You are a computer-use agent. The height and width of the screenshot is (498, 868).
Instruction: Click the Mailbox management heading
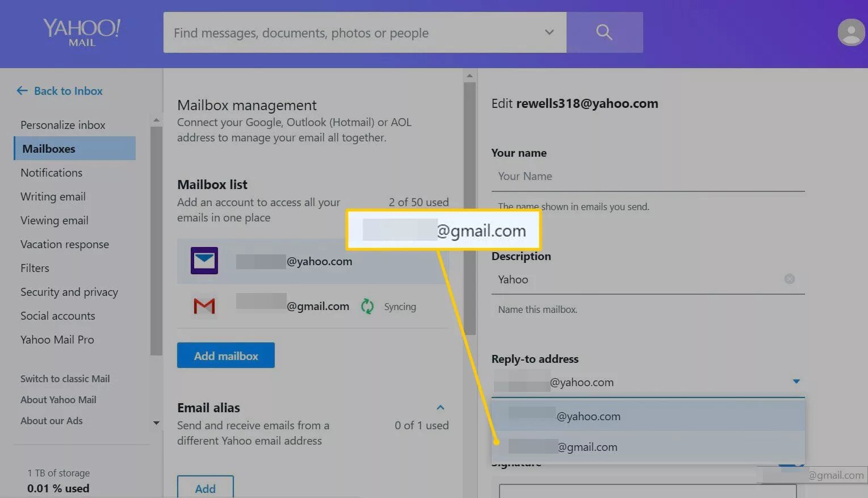click(247, 105)
